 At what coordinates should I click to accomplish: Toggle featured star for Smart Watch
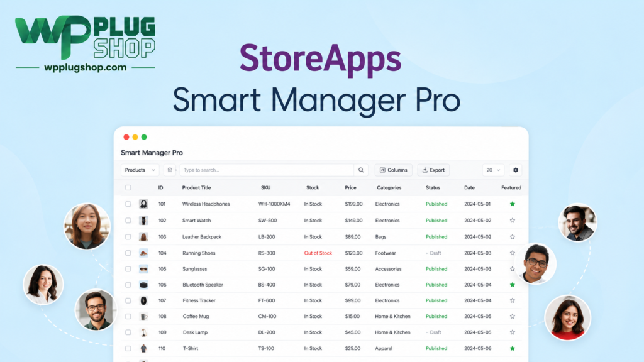(x=512, y=221)
